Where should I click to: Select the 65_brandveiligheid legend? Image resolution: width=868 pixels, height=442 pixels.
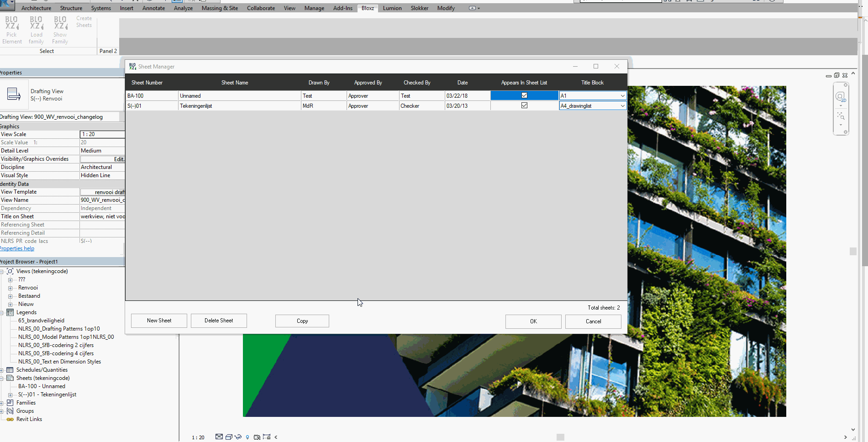pyautogui.click(x=41, y=321)
